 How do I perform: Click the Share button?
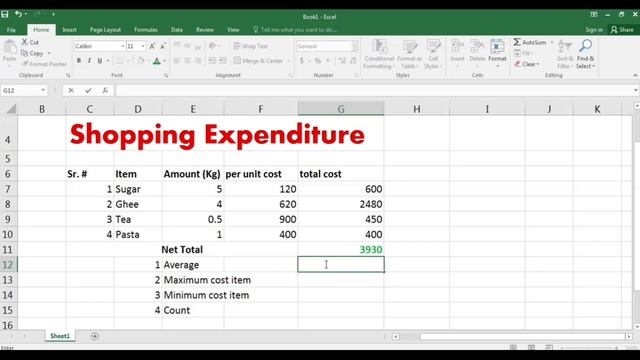point(622,30)
